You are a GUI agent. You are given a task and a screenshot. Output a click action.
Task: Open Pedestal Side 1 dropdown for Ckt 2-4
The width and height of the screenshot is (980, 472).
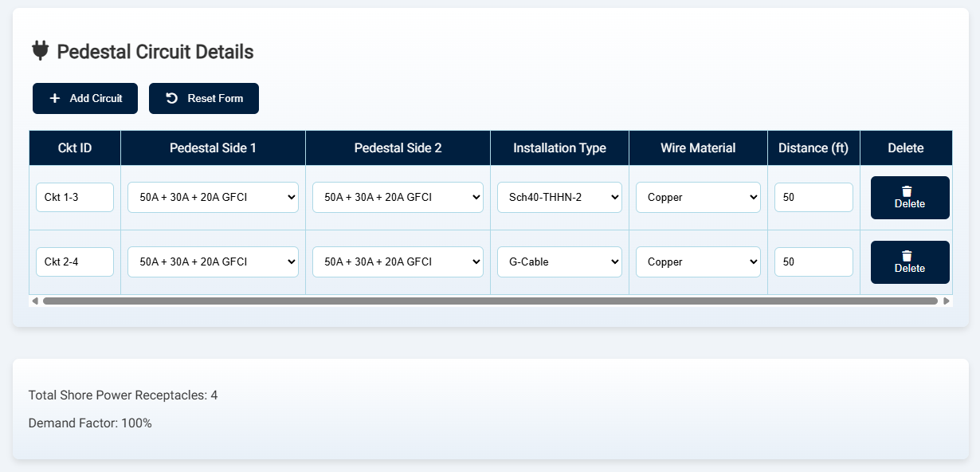[x=213, y=262]
